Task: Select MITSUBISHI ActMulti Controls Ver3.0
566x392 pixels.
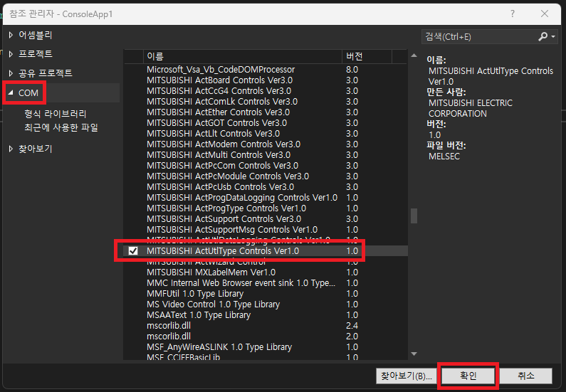Action: click(x=266, y=154)
